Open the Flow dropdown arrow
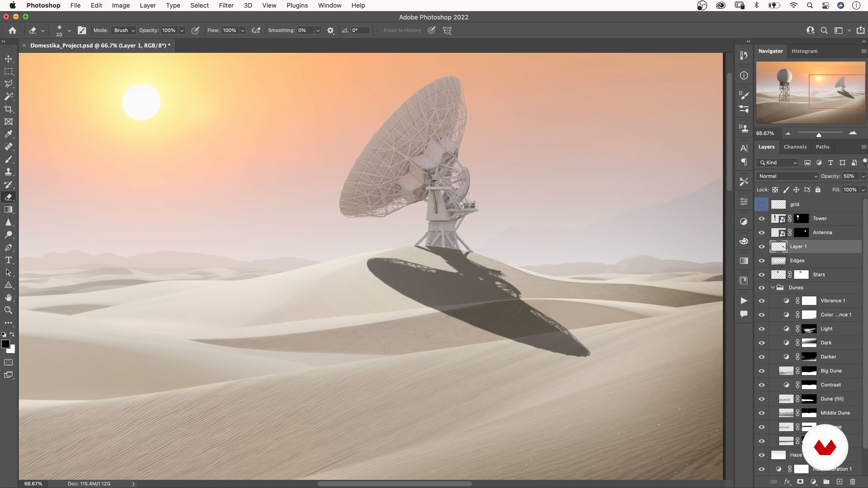The width and height of the screenshot is (868, 488). 242,31
